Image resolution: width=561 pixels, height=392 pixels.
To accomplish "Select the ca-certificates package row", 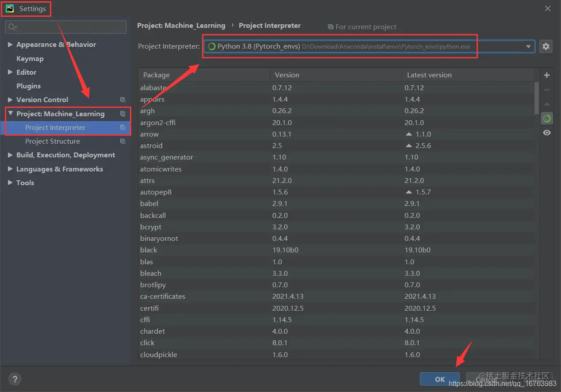I will (x=336, y=297).
